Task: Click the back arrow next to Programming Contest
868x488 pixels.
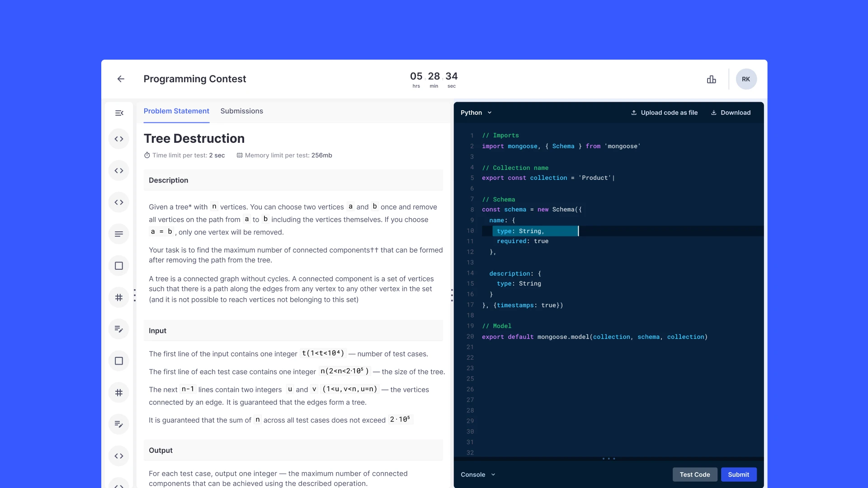Action: click(121, 79)
